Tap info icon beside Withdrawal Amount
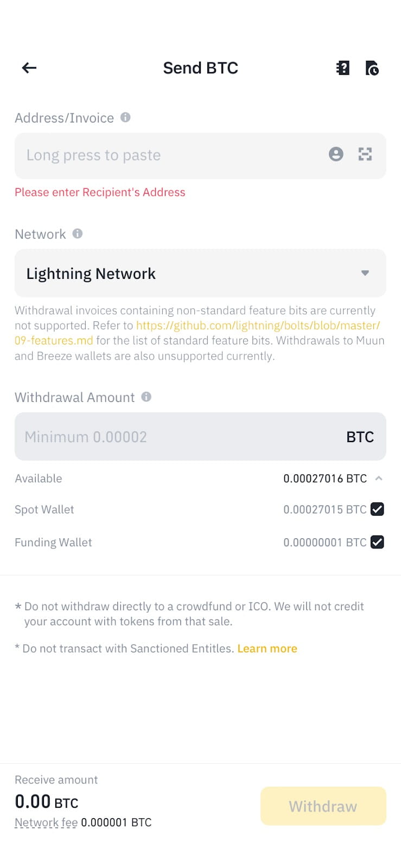Image resolution: width=401 pixels, height=868 pixels. pyautogui.click(x=146, y=397)
